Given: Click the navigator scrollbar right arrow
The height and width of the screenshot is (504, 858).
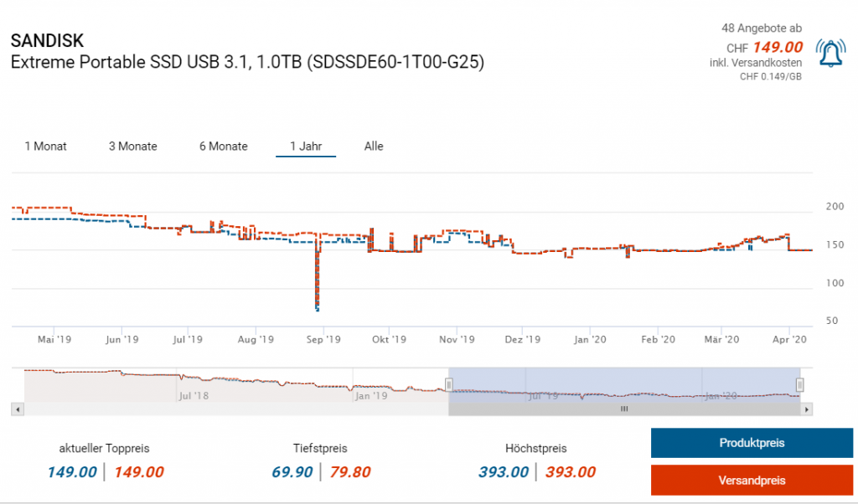Looking at the screenshot, I should click(x=807, y=409).
